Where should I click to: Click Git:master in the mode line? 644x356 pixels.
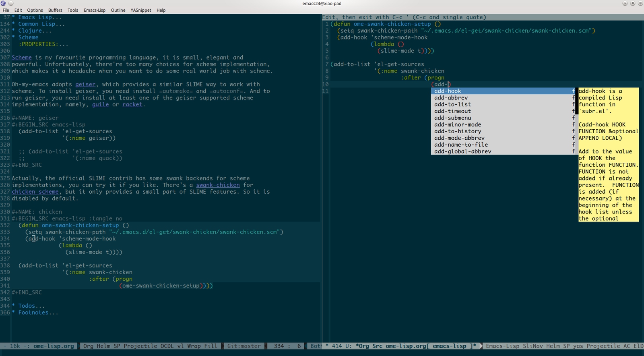[x=244, y=346]
